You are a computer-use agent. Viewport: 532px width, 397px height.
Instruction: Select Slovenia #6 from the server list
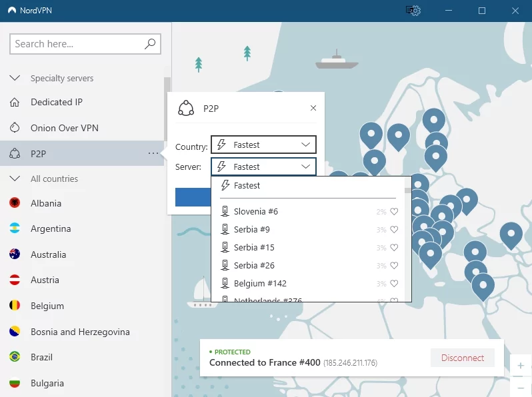click(x=308, y=212)
